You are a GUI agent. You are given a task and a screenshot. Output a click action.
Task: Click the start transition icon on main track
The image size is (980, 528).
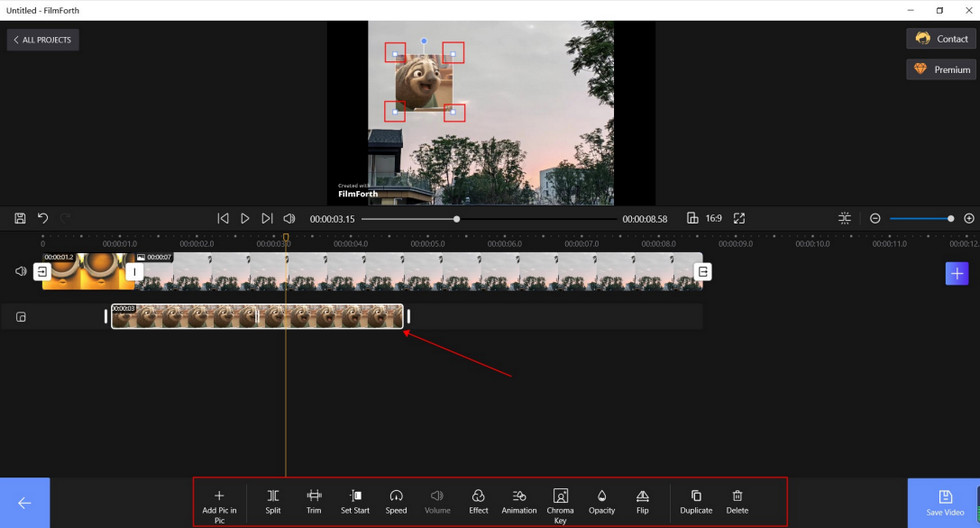(42, 272)
